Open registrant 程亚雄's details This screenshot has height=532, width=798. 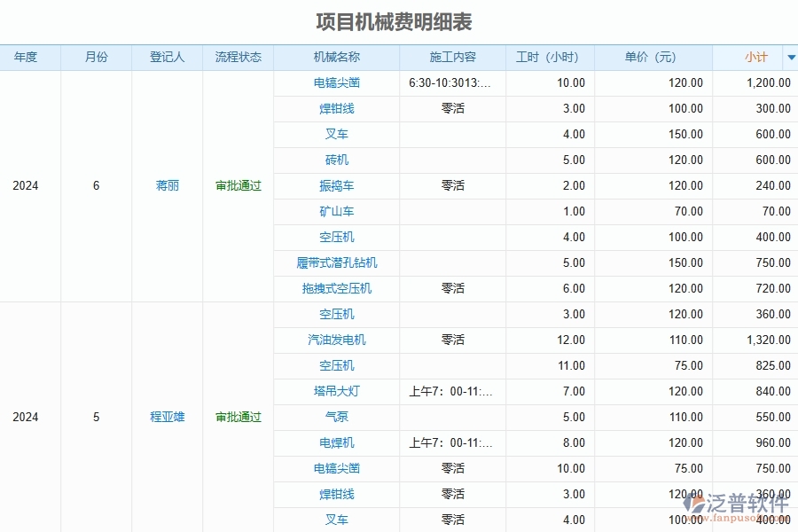point(167,417)
